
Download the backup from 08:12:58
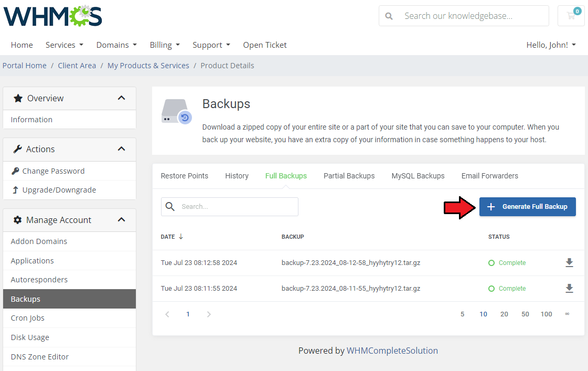click(569, 262)
